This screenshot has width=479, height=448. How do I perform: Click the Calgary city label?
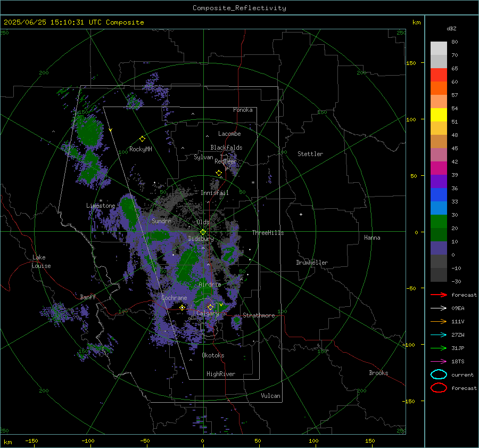pos(208,313)
